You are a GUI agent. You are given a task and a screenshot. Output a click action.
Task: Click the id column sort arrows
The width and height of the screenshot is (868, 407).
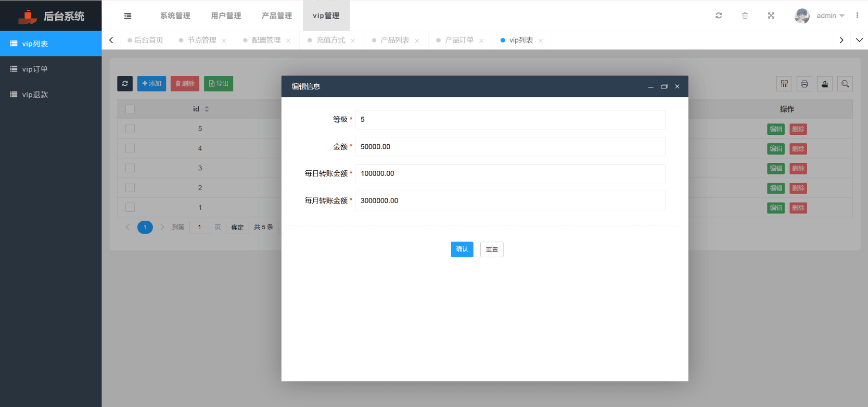(206, 109)
